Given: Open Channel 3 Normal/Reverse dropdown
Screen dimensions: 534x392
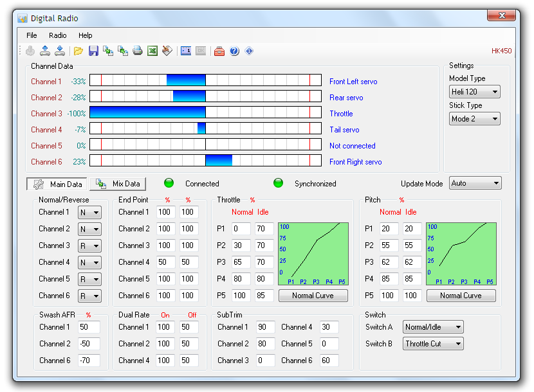Looking at the screenshot, I should (89, 245).
